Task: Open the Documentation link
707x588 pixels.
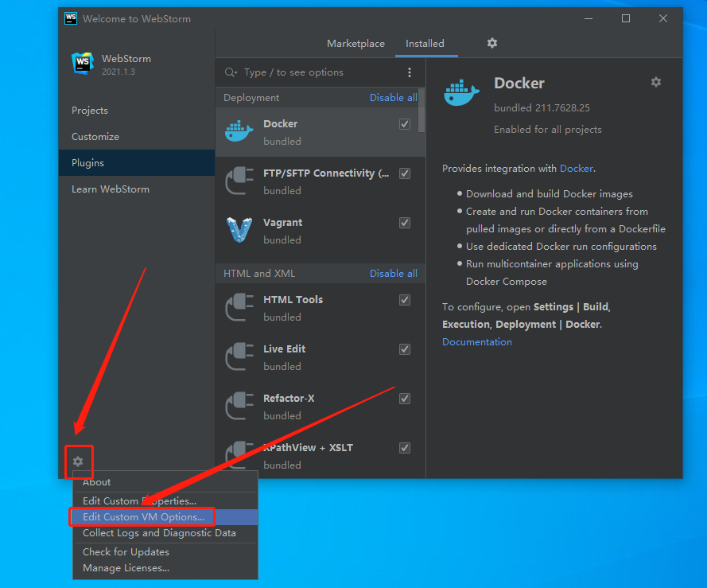Action: click(477, 342)
